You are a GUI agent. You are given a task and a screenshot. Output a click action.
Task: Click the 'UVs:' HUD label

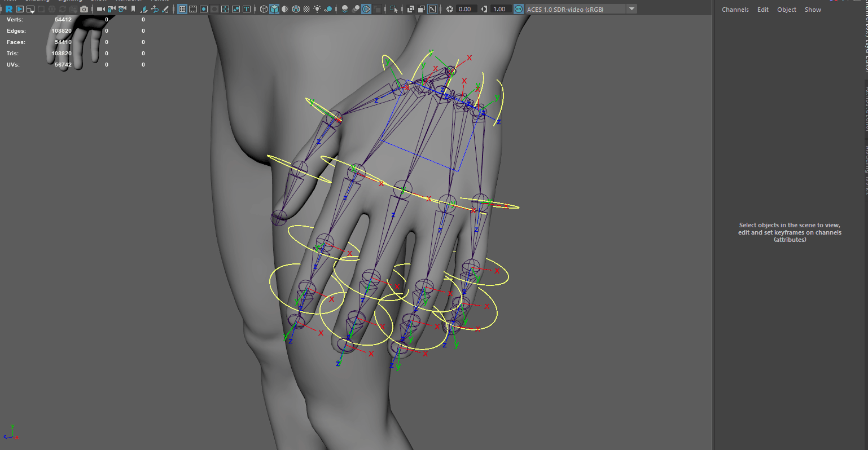pos(13,65)
